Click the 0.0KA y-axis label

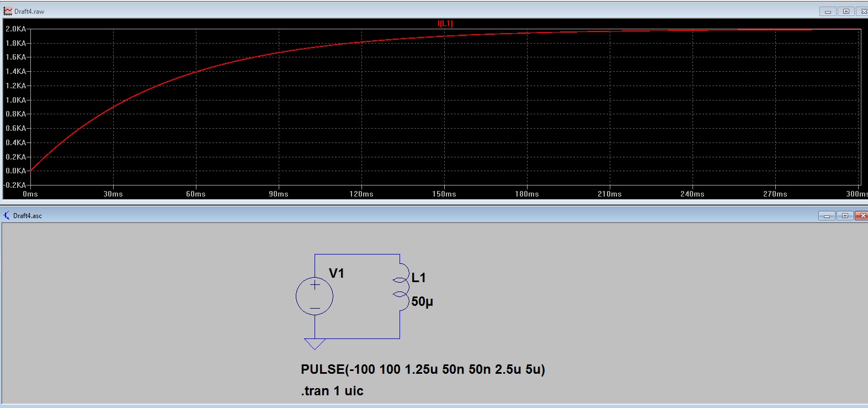[x=15, y=171]
